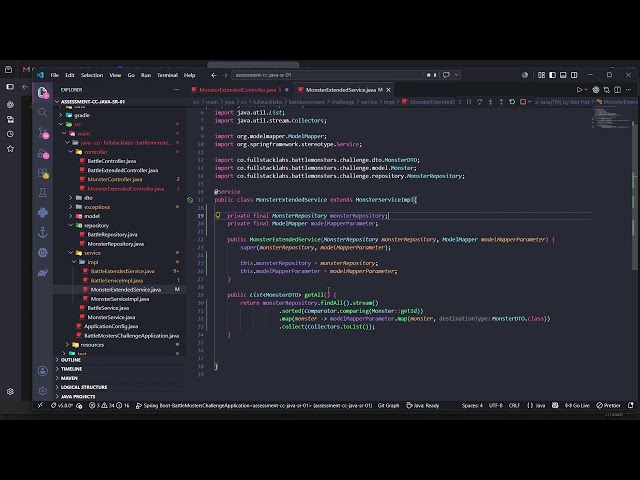Click the step over debug button
This screenshot has height=480, width=640.
[480, 102]
